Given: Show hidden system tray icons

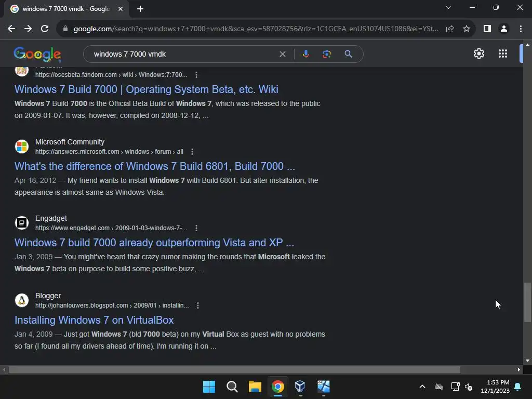Looking at the screenshot, I should tap(422, 387).
